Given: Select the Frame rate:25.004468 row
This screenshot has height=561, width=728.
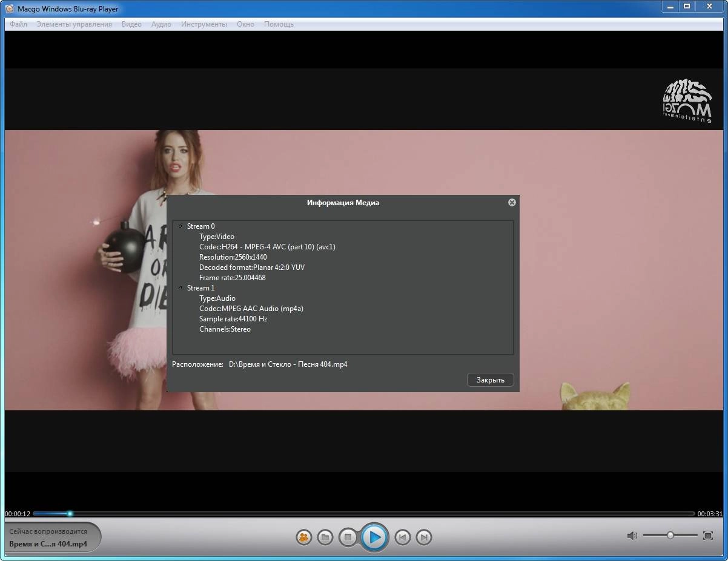Looking at the screenshot, I should tap(233, 278).
